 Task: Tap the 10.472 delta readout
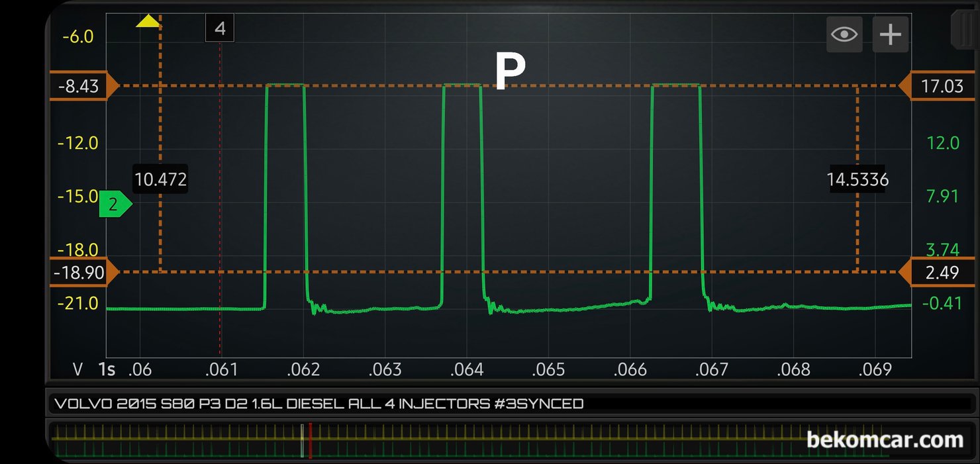pyautogui.click(x=160, y=179)
